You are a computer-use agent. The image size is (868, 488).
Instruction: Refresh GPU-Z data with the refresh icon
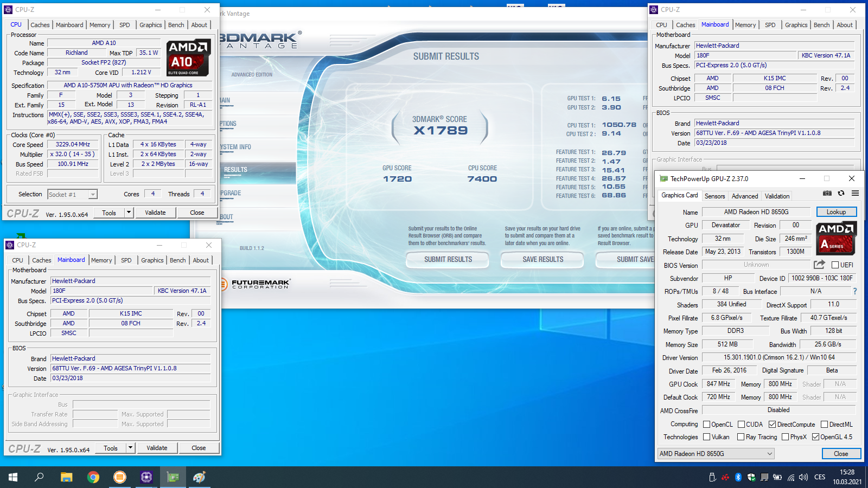[x=841, y=193]
